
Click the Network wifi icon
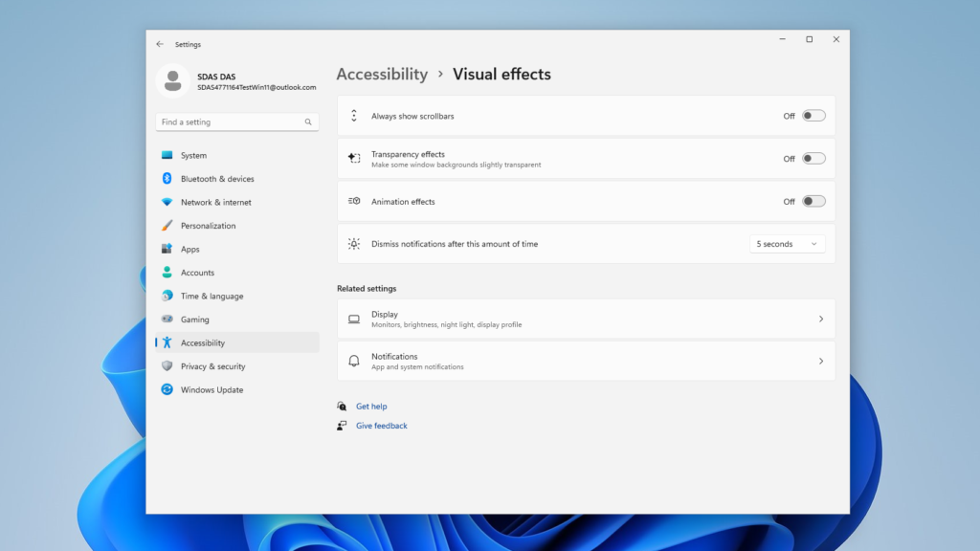[x=167, y=203]
